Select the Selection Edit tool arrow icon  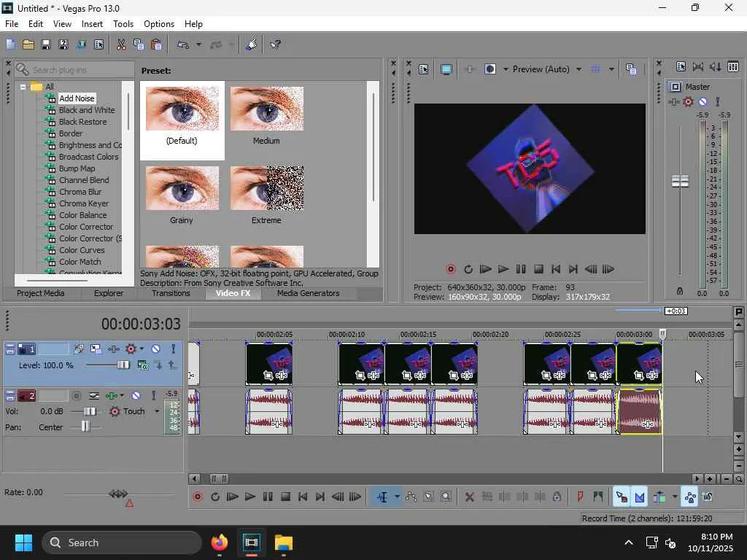coord(428,497)
